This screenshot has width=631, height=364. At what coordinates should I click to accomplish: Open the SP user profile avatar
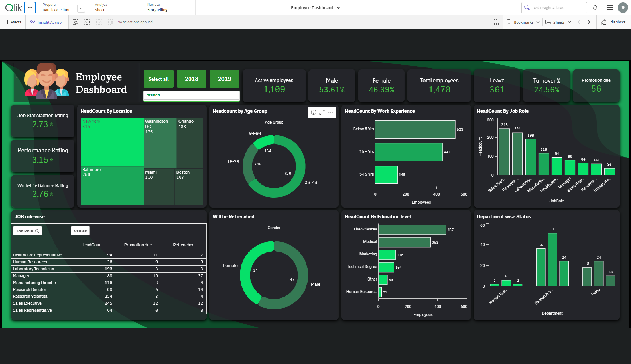622,7
